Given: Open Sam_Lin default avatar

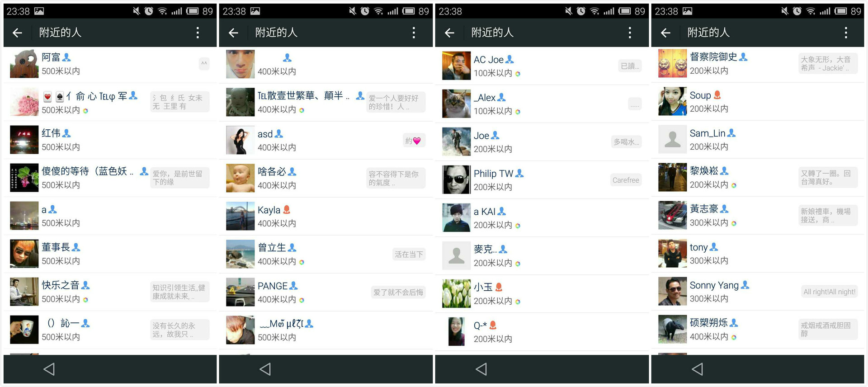Looking at the screenshot, I should [x=672, y=140].
